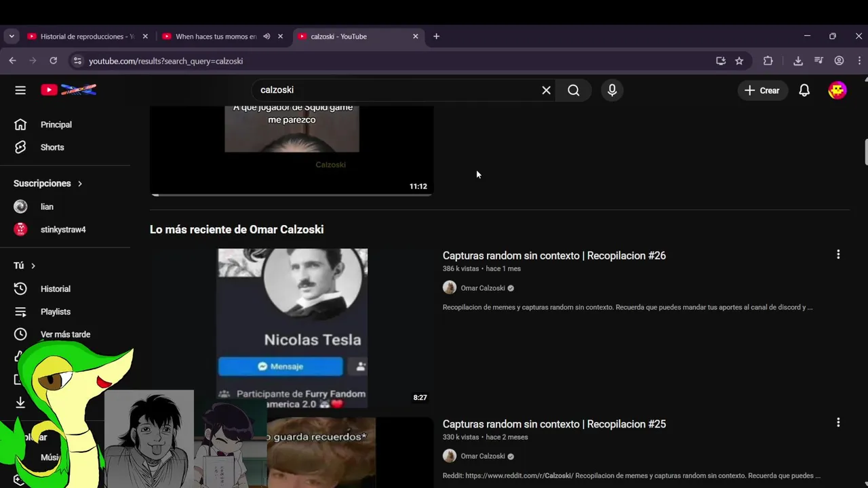Open the Recopilacion #25 video title
The width and height of the screenshot is (868, 488).
(554, 424)
